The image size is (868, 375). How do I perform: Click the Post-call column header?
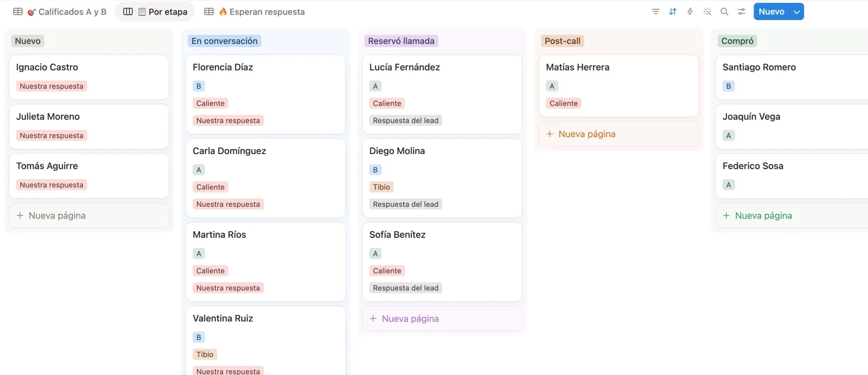point(563,41)
